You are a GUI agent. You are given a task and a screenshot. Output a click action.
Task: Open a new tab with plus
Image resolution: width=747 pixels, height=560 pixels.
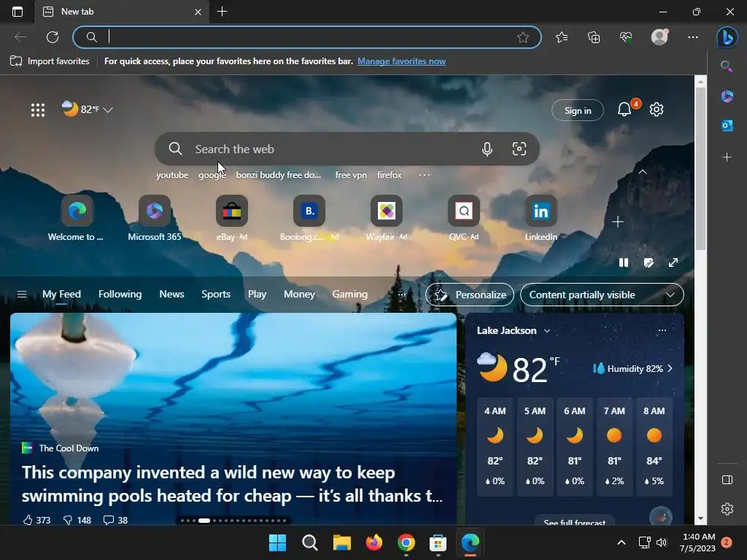(x=222, y=12)
